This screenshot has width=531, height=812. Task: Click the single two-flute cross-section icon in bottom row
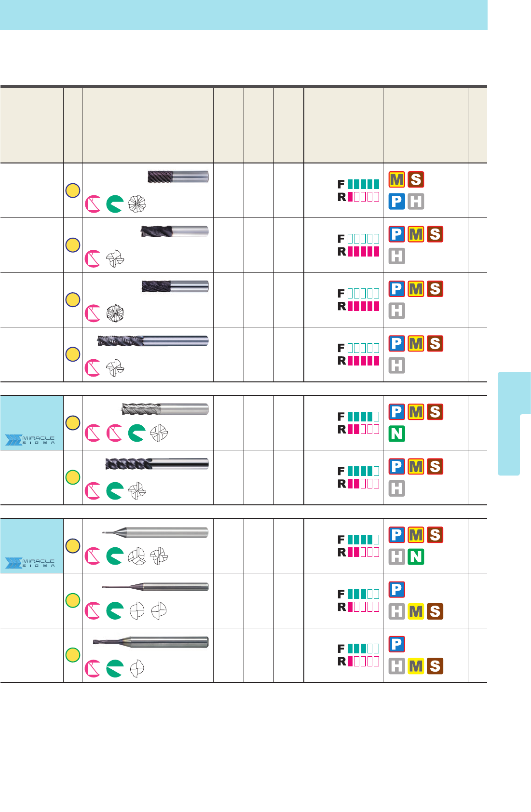(x=137, y=668)
